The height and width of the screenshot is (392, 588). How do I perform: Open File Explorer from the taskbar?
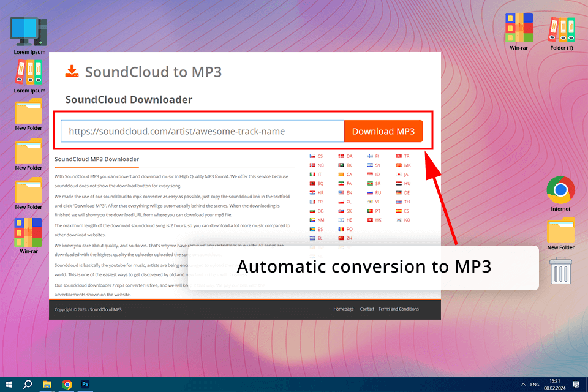point(47,385)
